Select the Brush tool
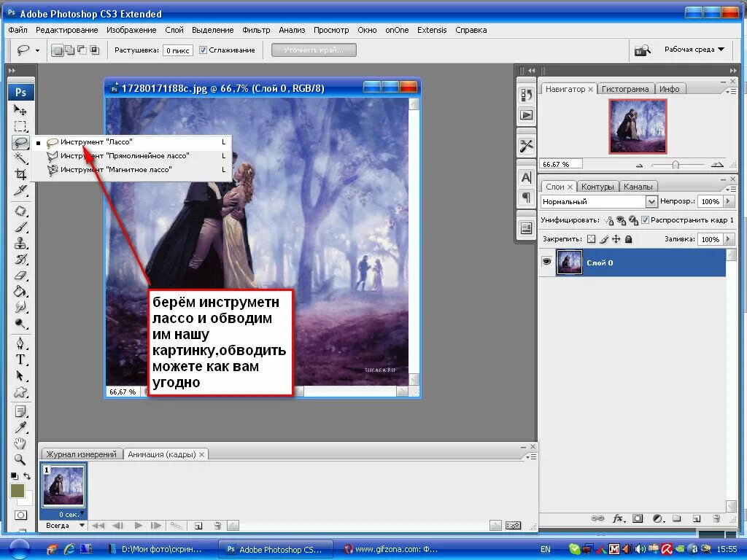747x560 pixels. tap(20, 227)
